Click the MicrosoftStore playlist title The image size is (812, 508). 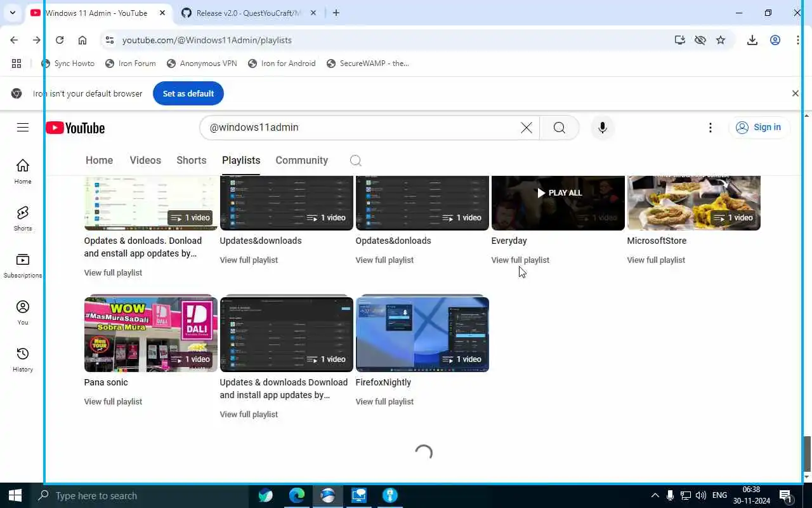657,241
